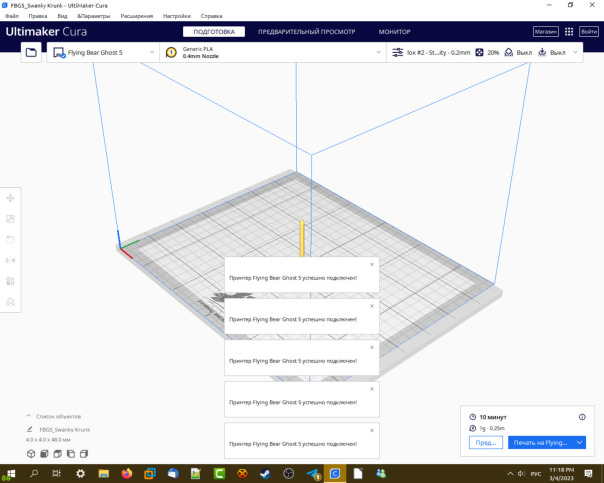Open the Настройки menu
Screen dimensions: 604x483
pos(177,16)
